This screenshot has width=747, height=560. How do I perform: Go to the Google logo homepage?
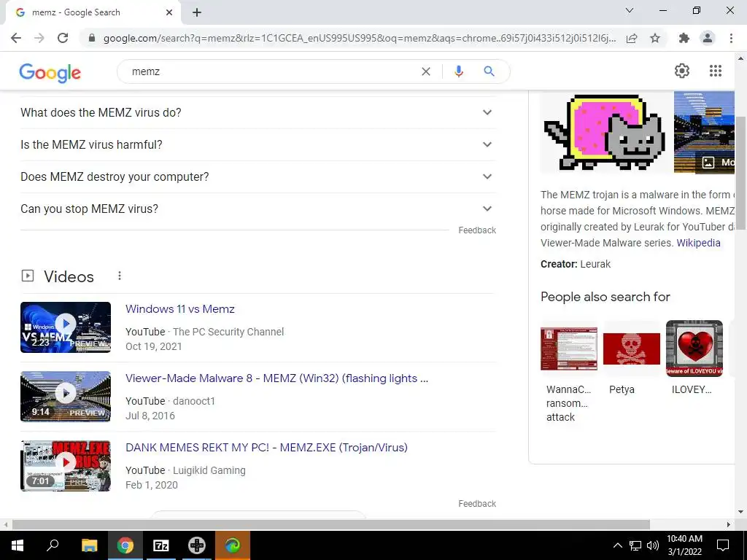pos(50,72)
